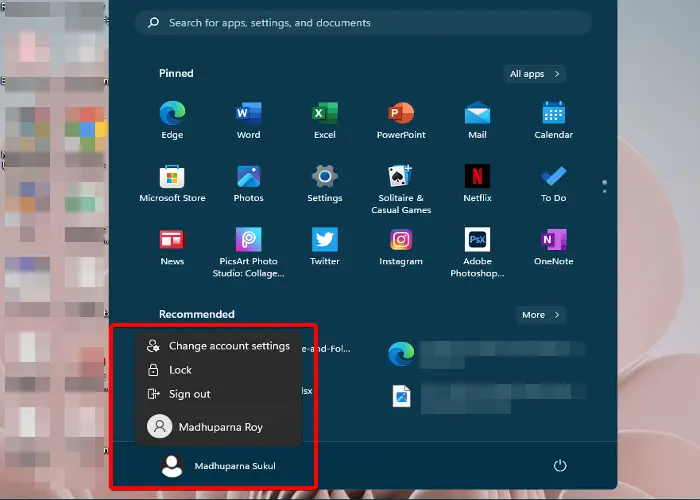Click the search box for apps and settings
This screenshot has width=700, height=500.
pos(363,23)
